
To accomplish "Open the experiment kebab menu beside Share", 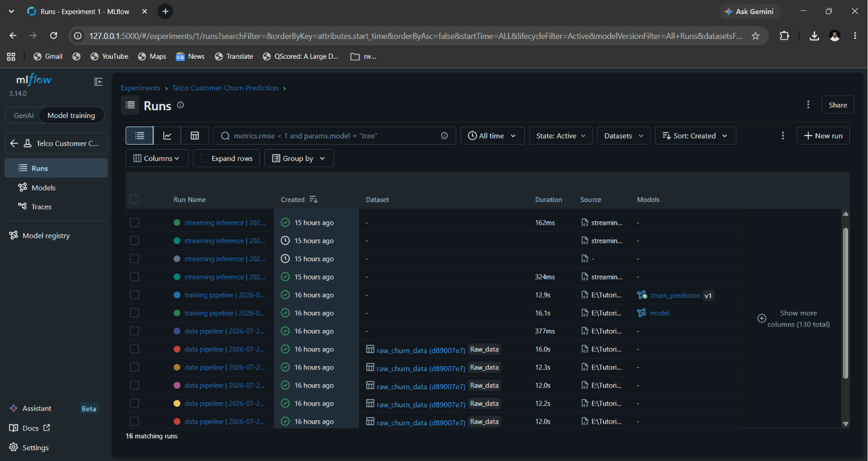I will point(808,105).
